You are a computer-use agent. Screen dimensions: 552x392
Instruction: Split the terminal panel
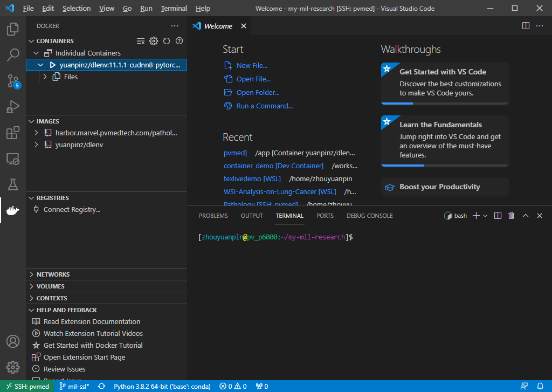(x=498, y=216)
